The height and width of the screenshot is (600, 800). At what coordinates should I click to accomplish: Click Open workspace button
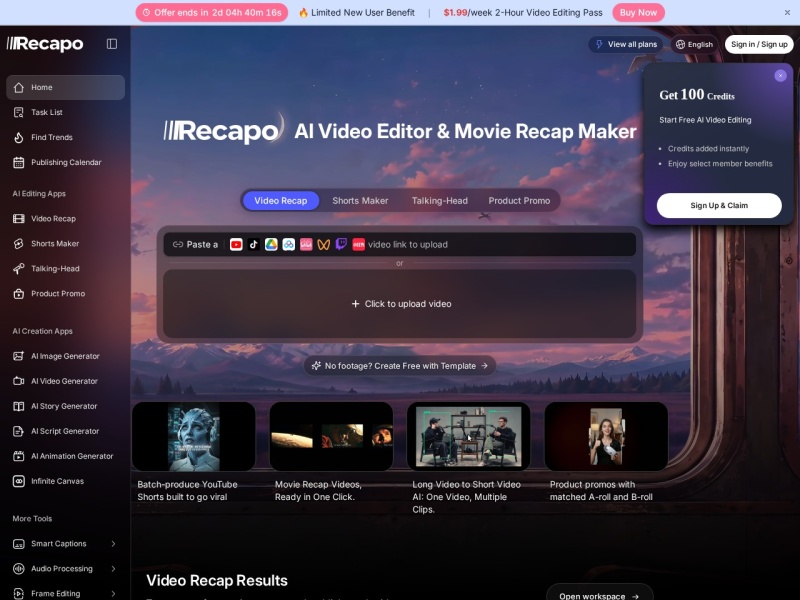click(599, 594)
